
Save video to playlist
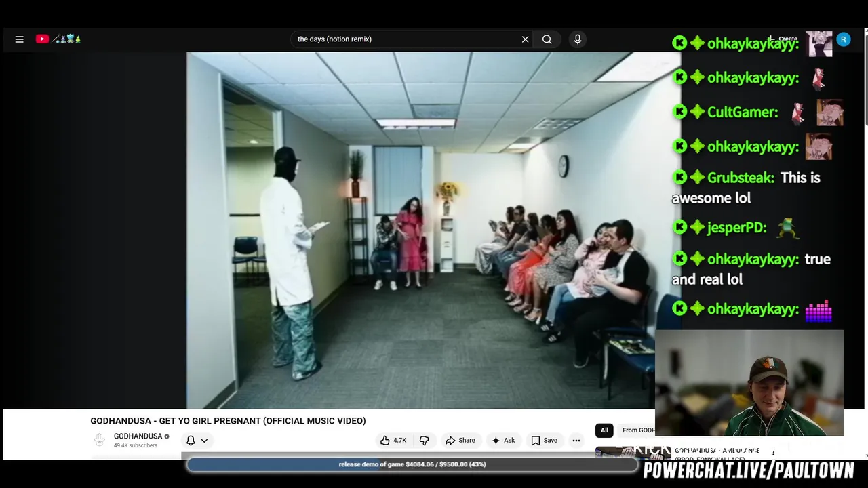544,441
